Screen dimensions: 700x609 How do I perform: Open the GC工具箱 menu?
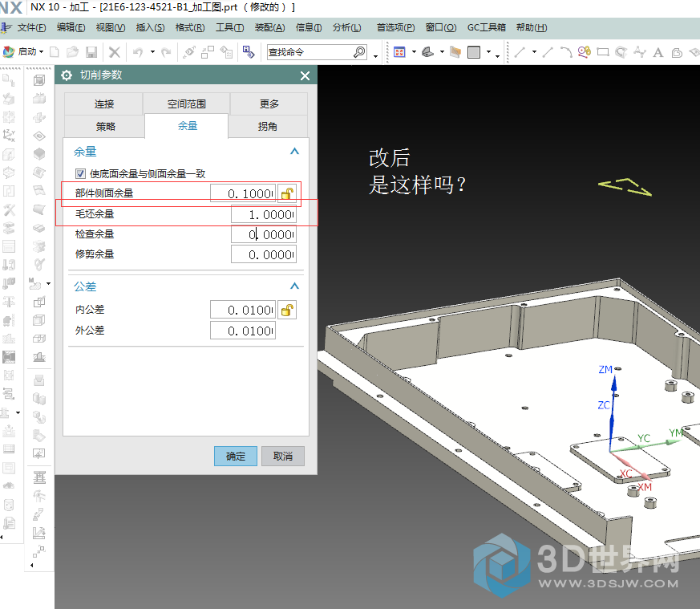(x=486, y=28)
